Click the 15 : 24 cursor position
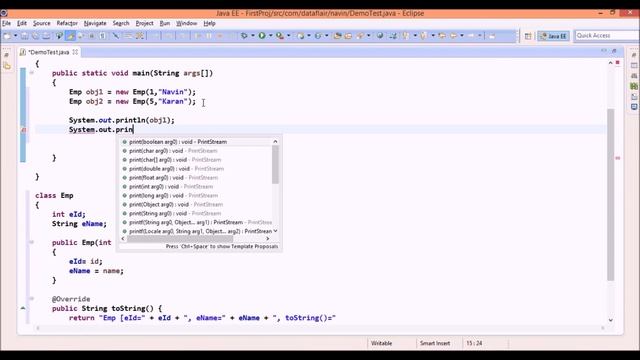640x360 pixels. (x=474, y=343)
